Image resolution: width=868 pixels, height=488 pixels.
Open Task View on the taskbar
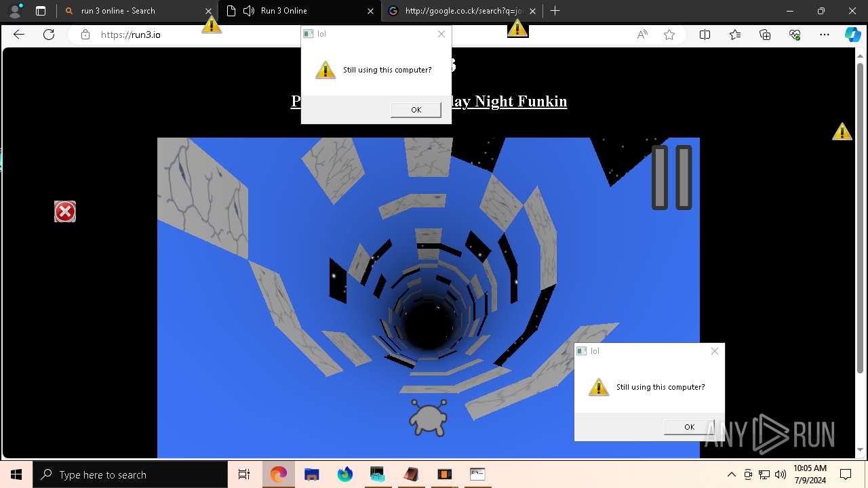tap(244, 474)
